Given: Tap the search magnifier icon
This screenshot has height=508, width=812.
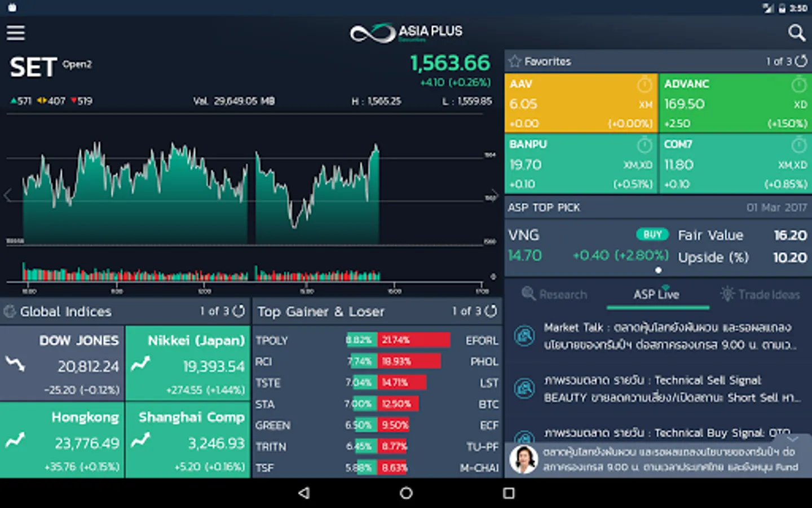Looking at the screenshot, I should tap(796, 33).
